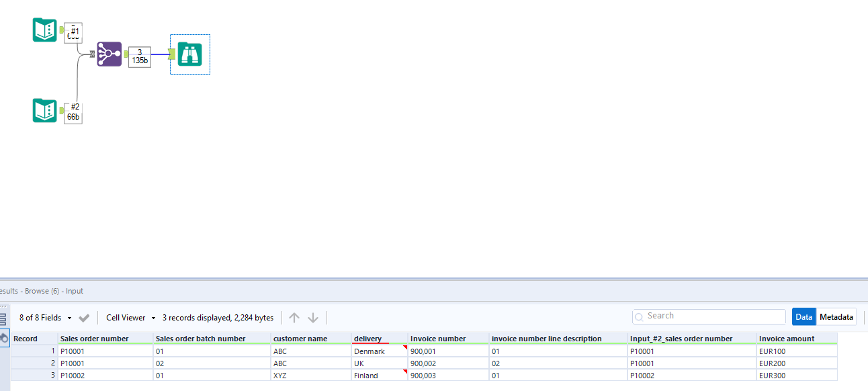This screenshot has width=868, height=391.
Task: Select the top Input Data tool on canvas
Action: tap(44, 30)
